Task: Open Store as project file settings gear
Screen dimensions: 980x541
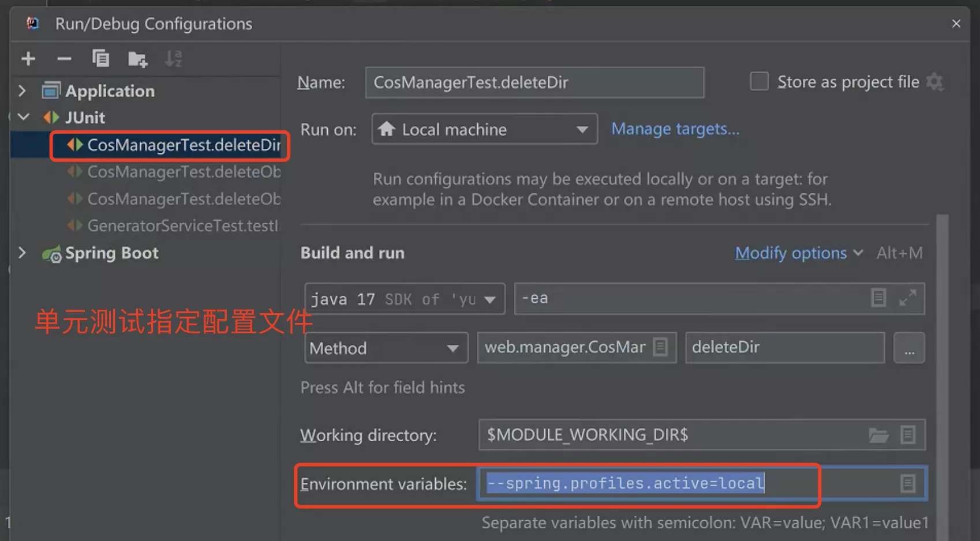Action: click(x=934, y=82)
